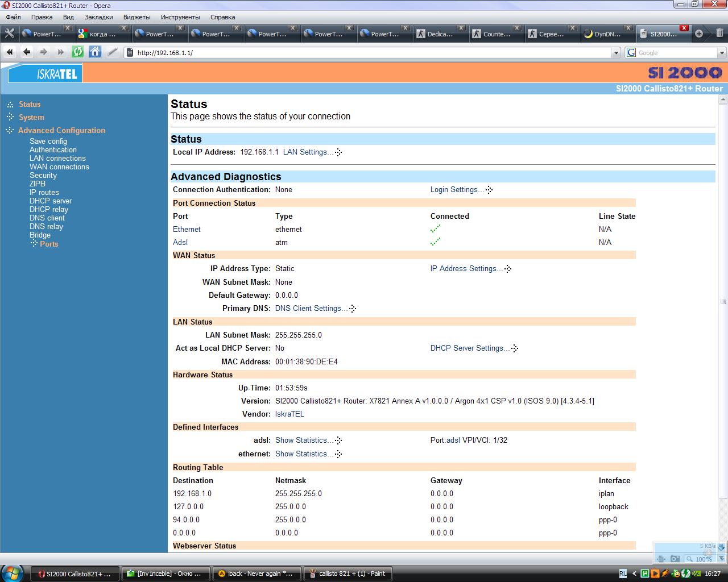Open Ports in the sidebar
Image resolution: width=728 pixels, height=582 pixels.
[49, 244]
